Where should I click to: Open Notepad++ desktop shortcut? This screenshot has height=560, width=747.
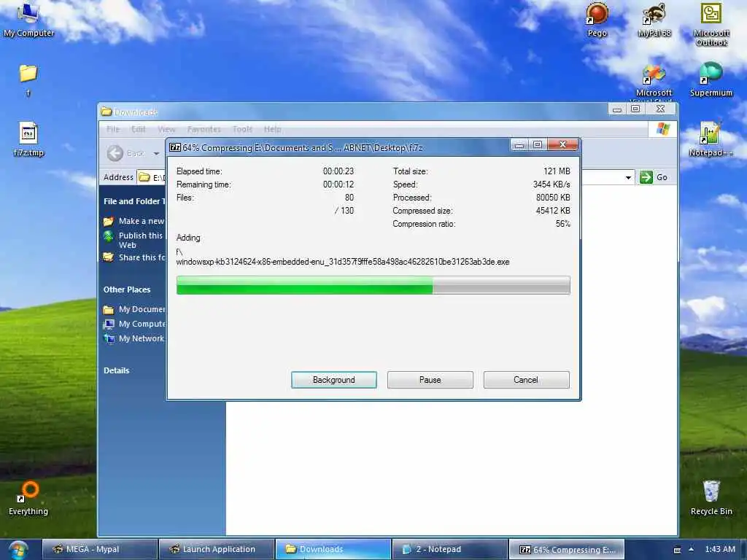pos(711,139)
